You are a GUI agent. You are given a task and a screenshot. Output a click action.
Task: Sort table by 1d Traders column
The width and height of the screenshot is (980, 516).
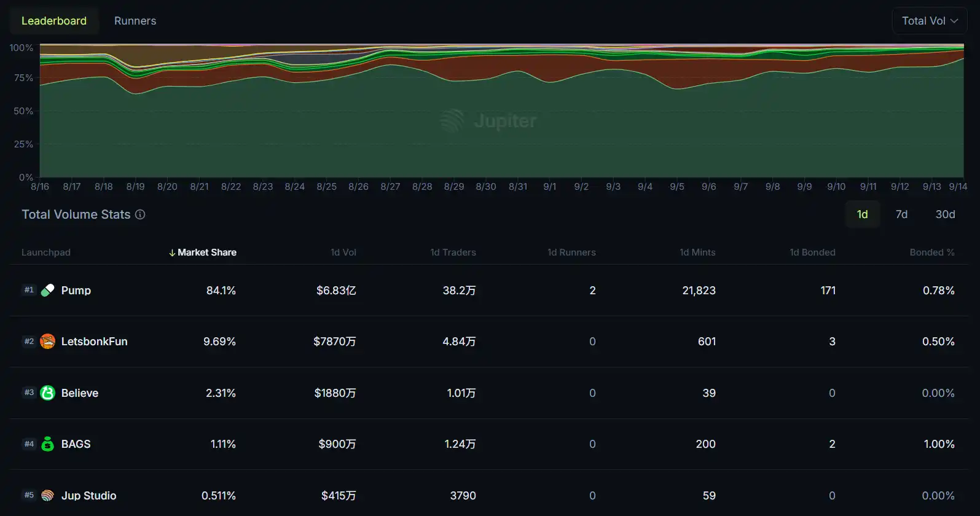(x=453, y=252)
